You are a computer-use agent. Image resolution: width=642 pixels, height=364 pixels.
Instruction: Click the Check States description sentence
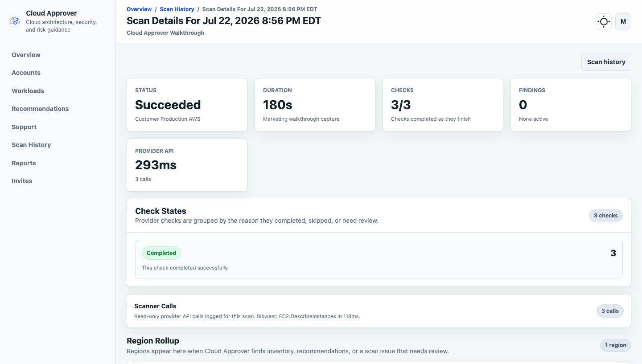click(257, 221)
